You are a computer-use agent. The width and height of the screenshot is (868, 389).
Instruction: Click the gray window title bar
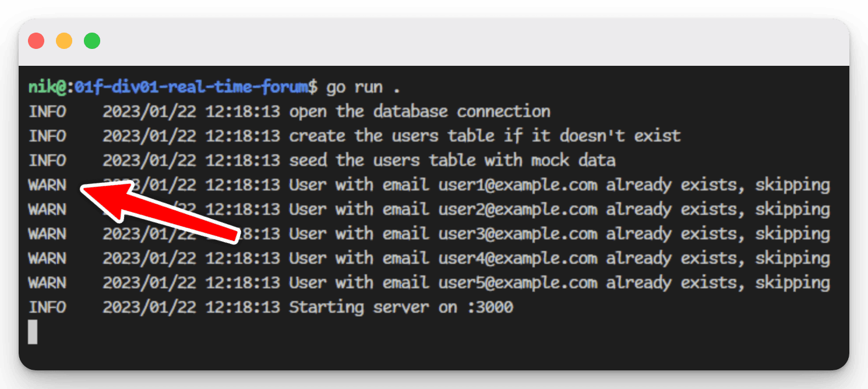434,42
